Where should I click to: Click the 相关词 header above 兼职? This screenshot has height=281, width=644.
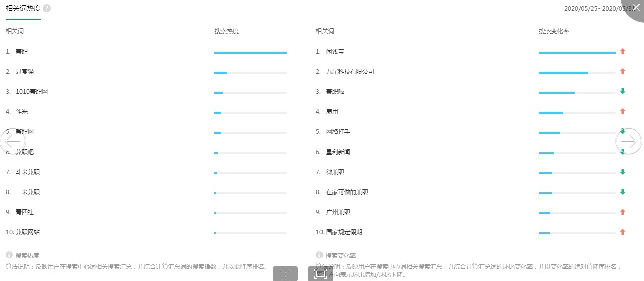click(x=15, y=31)
